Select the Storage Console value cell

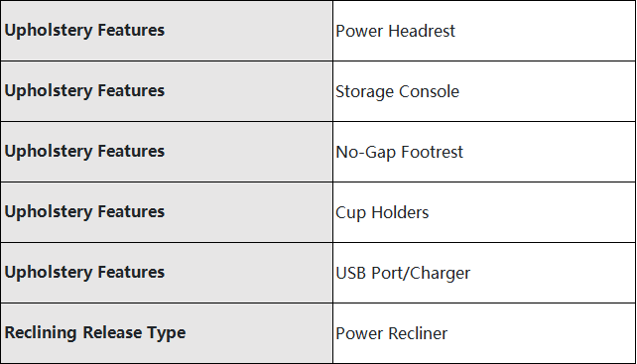pos(484,91)
